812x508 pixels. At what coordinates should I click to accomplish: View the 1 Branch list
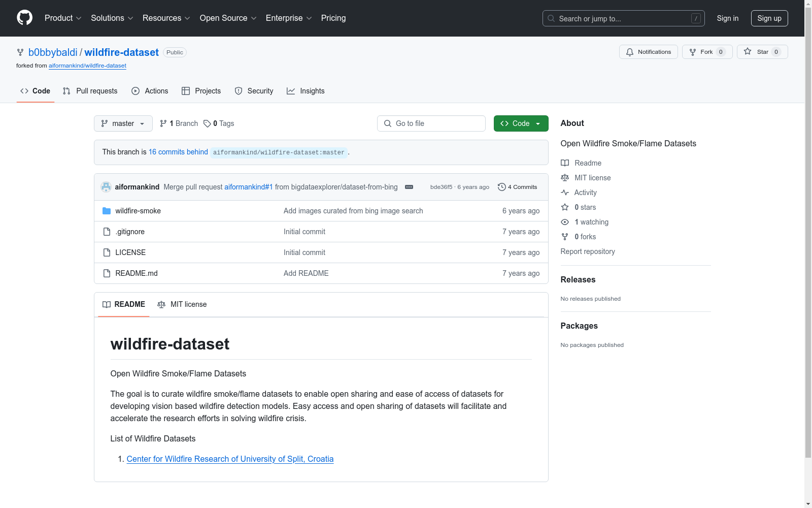[179, 123]
